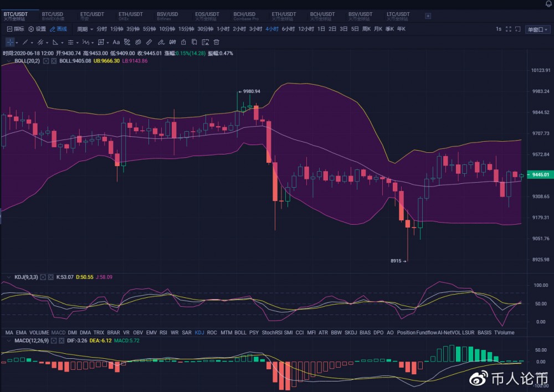This screenshot has height=392, width=554.
Task: Collapse the KDJ indicator panel
Action: [x=8, y=277]
